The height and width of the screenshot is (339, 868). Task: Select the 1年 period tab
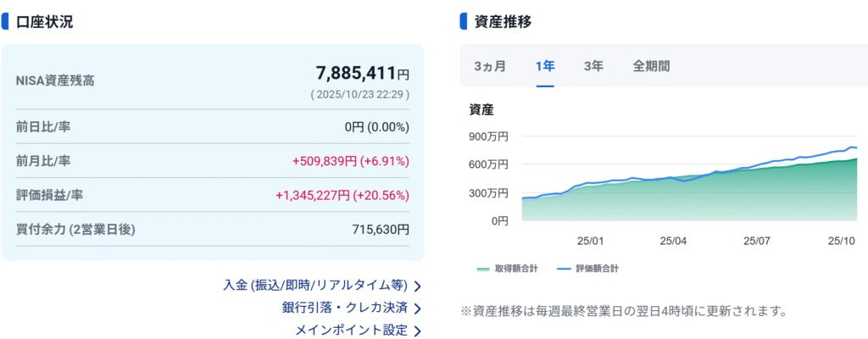coord(544,66)
